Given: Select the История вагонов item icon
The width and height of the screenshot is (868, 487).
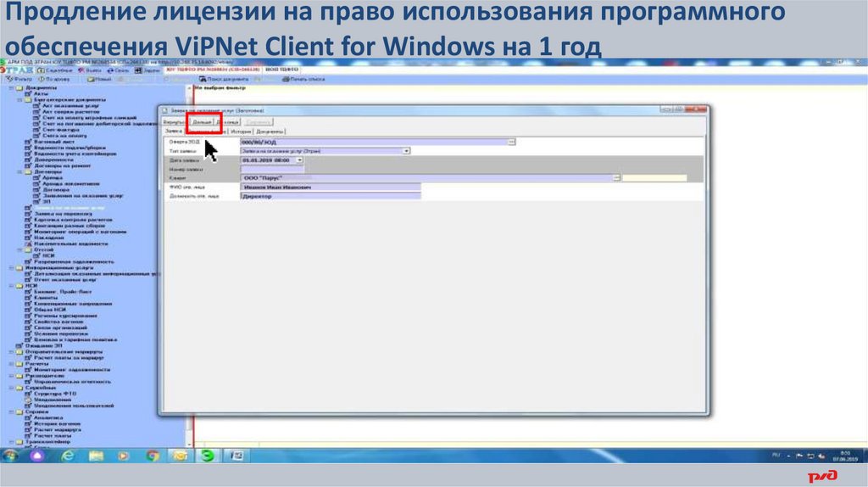Looking at the screenshot, I should (28, 424).
